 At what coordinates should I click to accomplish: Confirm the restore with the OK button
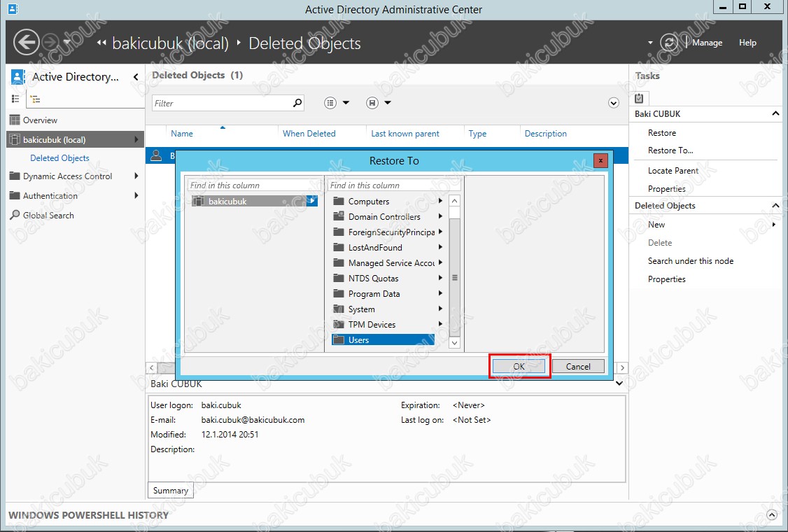(519, 366)
